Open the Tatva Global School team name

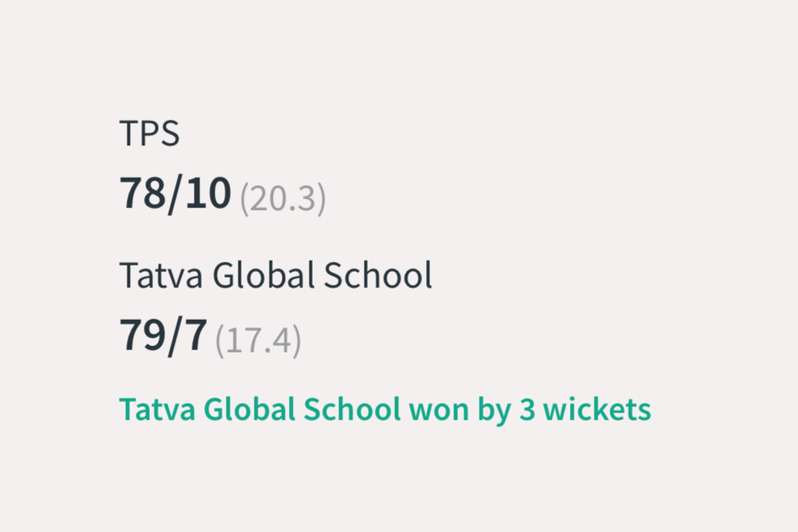pyautogui.click(x=275, y=276)
